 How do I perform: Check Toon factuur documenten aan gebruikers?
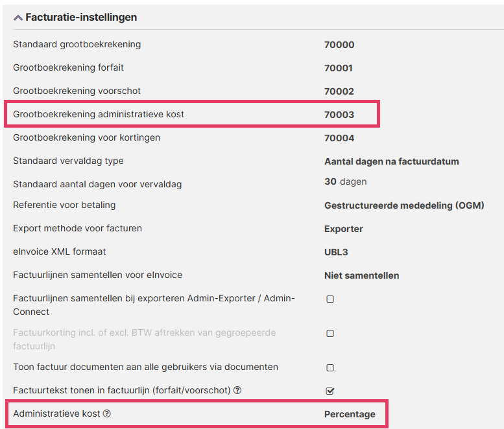coord(330,367)
